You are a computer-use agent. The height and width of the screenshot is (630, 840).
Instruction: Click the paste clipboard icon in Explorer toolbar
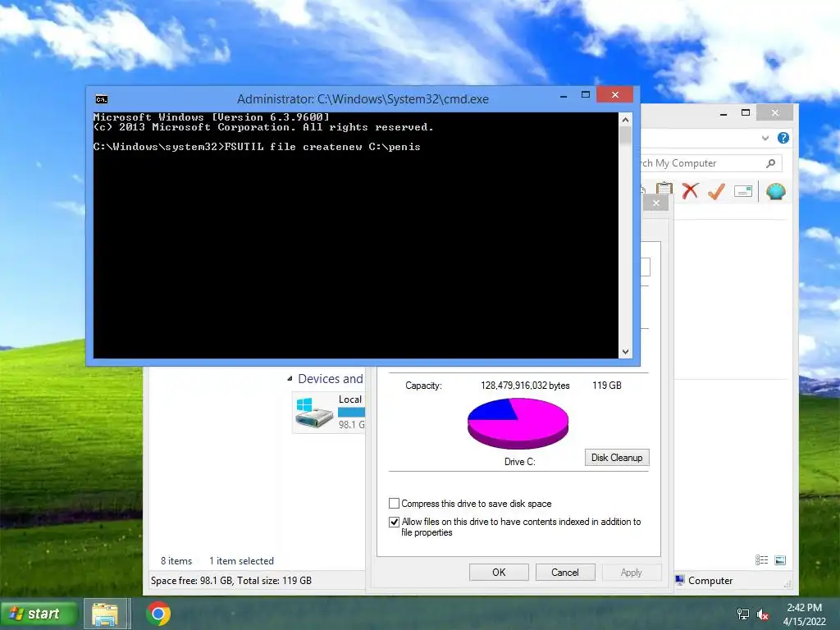(x=664, y=190)
